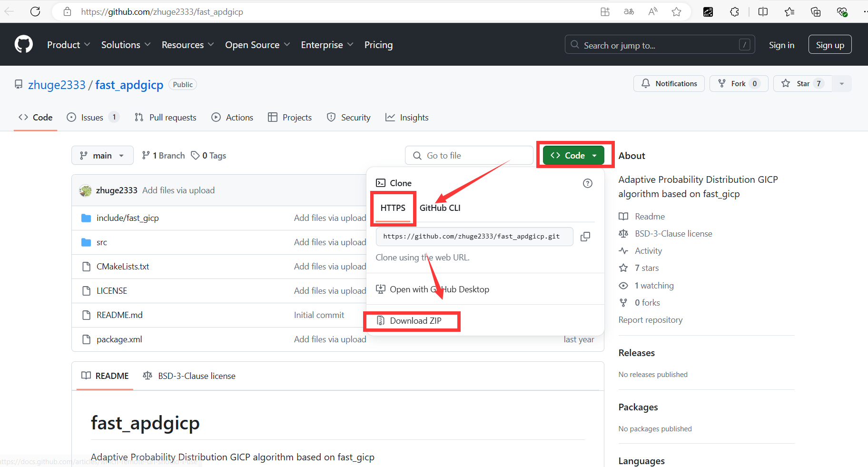Star the repository

(803, 84)
